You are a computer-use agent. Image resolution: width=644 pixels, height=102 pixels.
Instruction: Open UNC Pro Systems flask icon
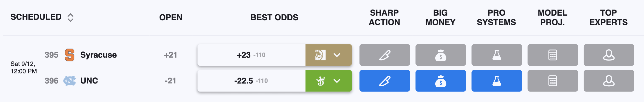(496, 81)
